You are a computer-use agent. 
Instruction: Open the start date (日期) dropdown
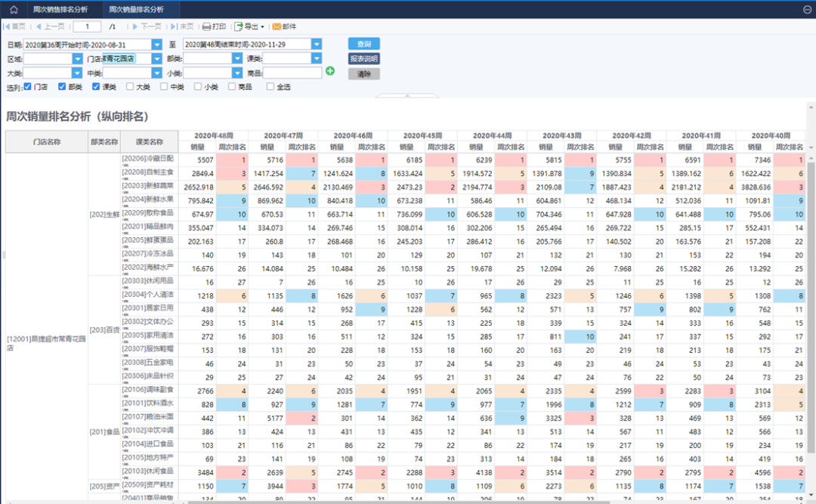click(x=157, y=45)
